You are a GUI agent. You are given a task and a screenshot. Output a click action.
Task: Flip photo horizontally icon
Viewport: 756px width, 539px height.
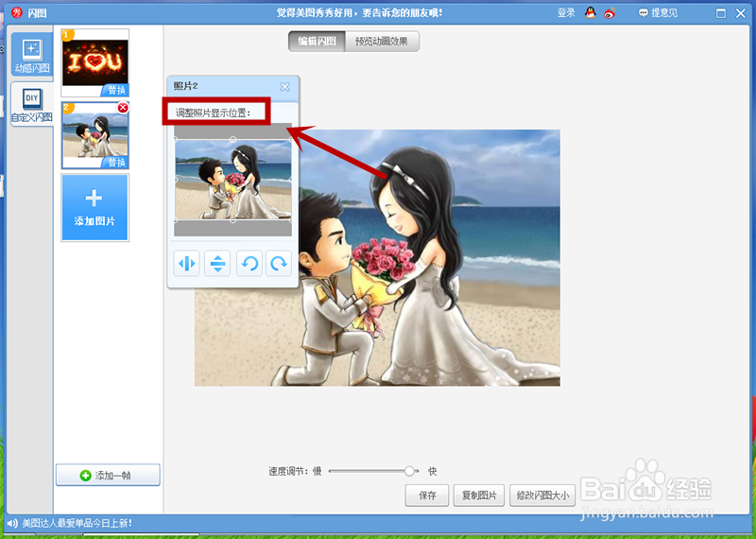(x=186, y=264)
